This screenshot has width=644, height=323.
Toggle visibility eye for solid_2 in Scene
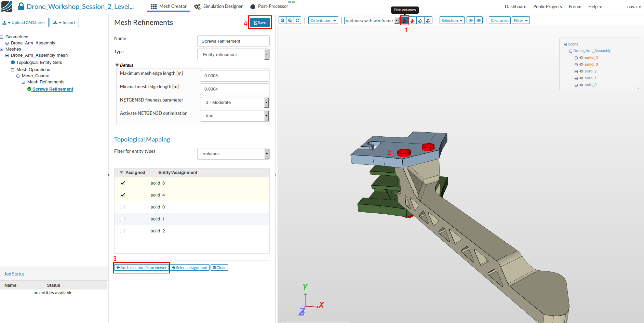[x=581, y=71]
